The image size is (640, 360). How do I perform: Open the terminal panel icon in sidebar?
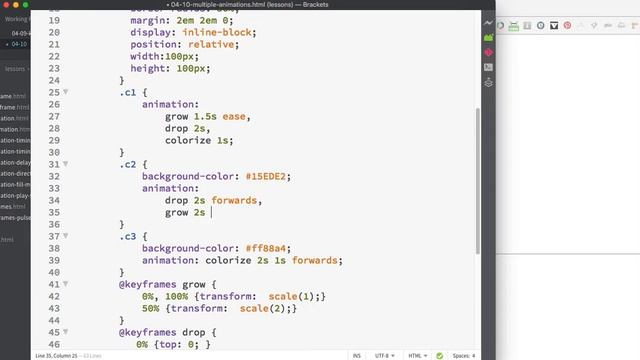[x=488, y=67]
